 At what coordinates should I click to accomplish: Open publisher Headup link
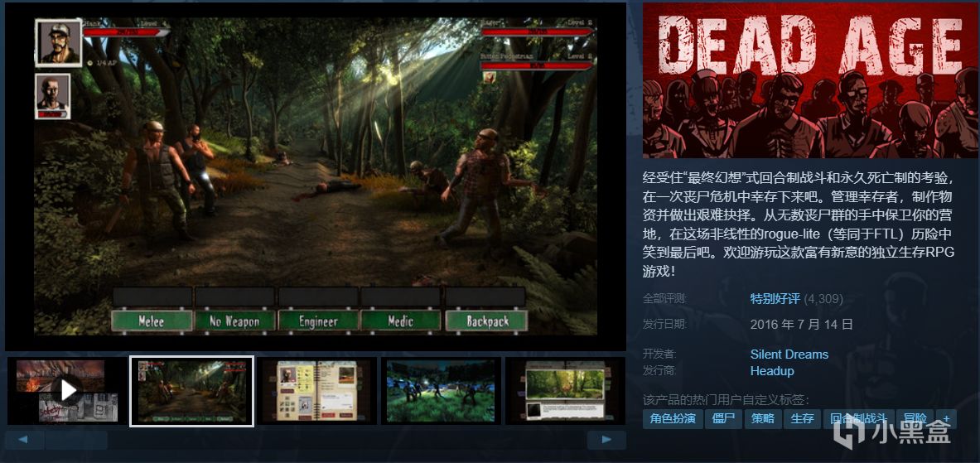click(772, 371)
